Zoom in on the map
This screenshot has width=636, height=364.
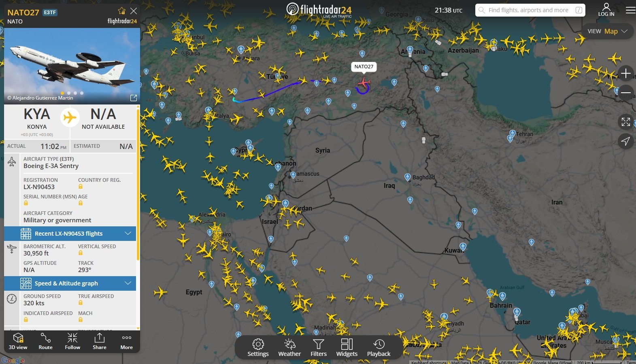[x=626, y=73]
